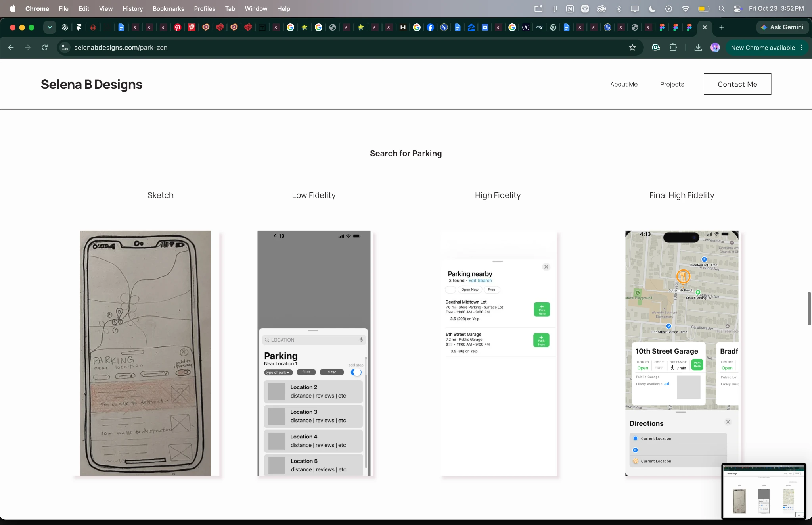Open the floating screenshot preview thumbnail
This screenshot has height=525, width=812.
764,491
